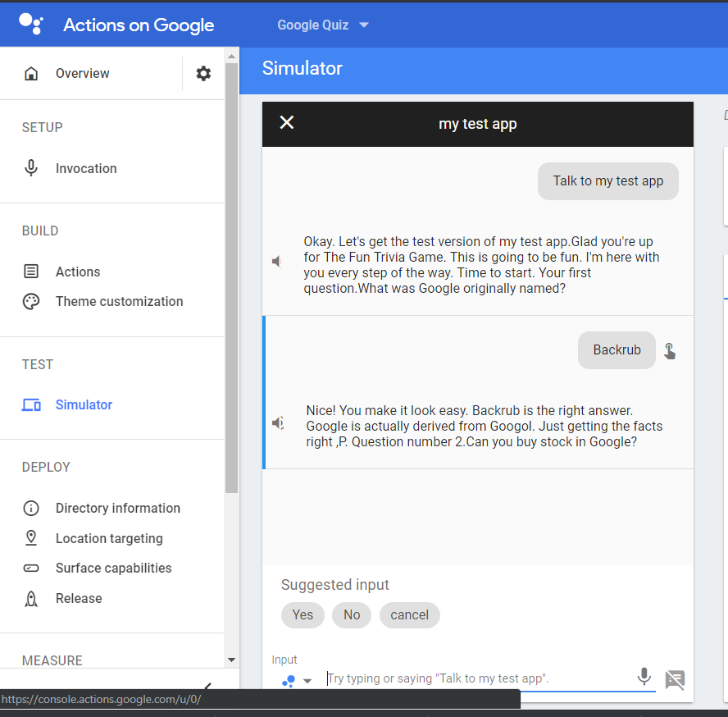This screenshot has height=717, width=728.
Task: Click the Simulator page heading
Action: click(303, 68)
